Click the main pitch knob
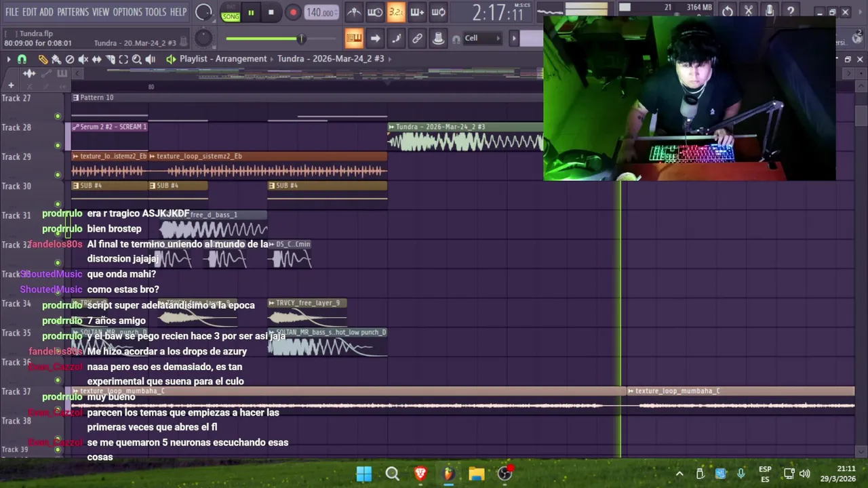This screenshot has height=488, width=868. click(x=203, y=39)
